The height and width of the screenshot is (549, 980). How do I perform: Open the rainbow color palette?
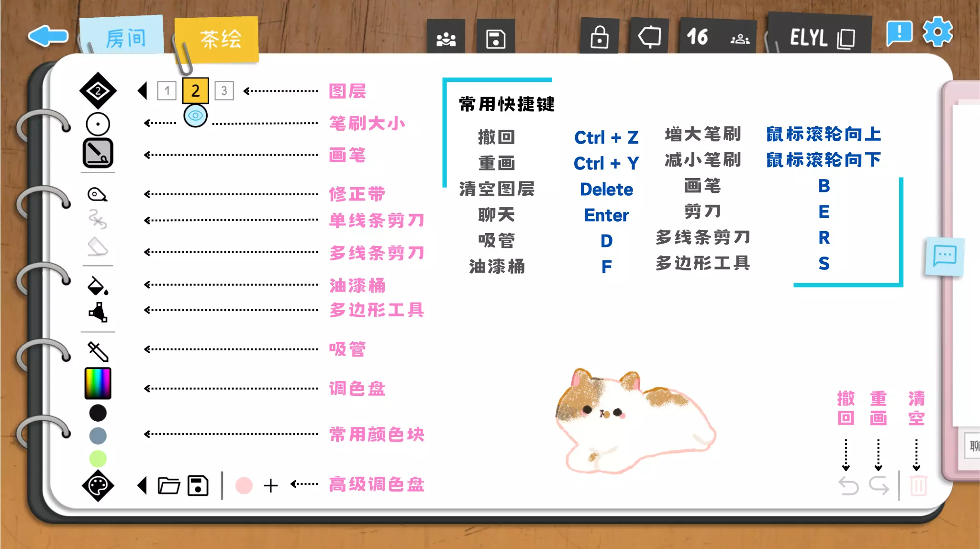(98, 383)
